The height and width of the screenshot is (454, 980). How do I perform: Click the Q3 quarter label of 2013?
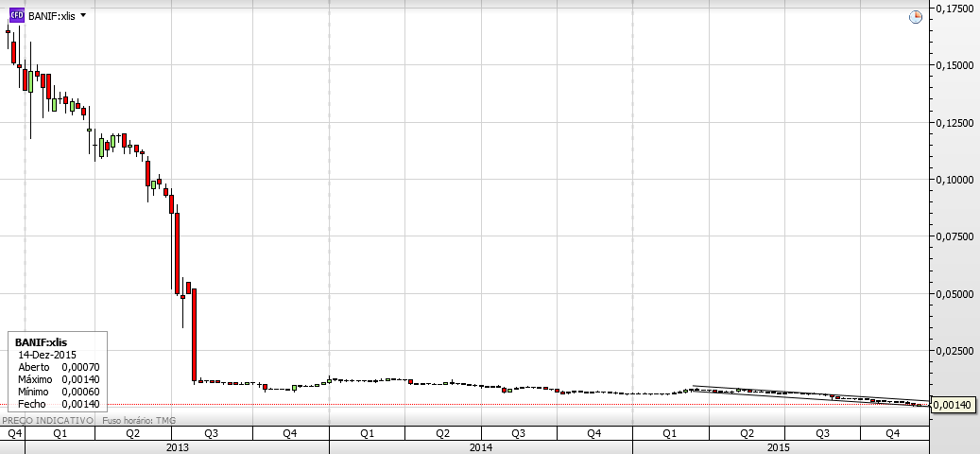212,433
